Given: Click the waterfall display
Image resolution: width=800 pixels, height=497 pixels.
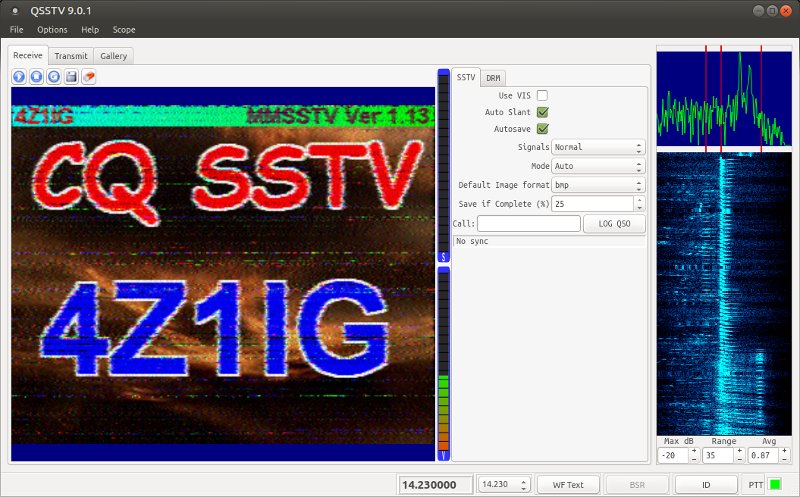Looking at the screenshot, I should click(x=724, y=293).
